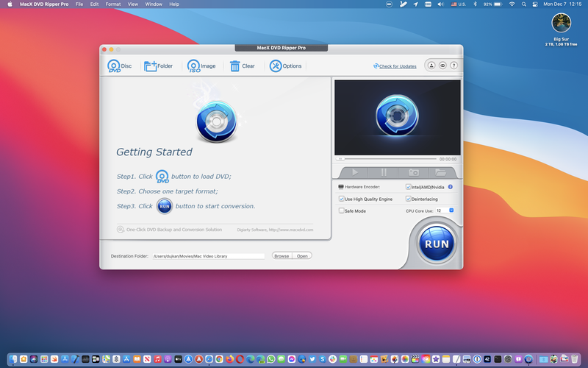Viewport: 588px width, 368px height.
Task: Click the macxdvd.com Digiarty Software link
Action: click(275, 230)
